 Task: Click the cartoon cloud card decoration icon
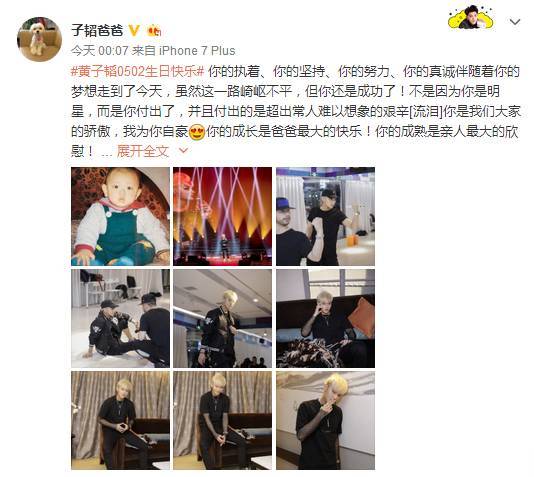471,18
